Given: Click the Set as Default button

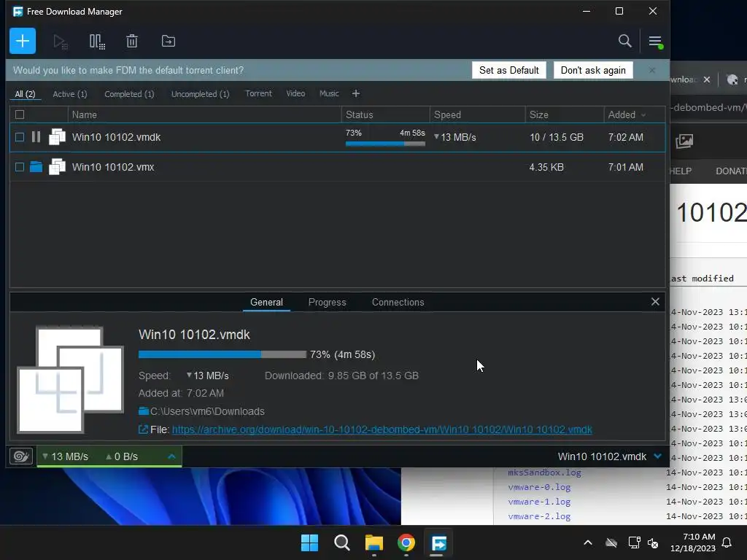Looking at the screenshot, I should coord(508,70).
